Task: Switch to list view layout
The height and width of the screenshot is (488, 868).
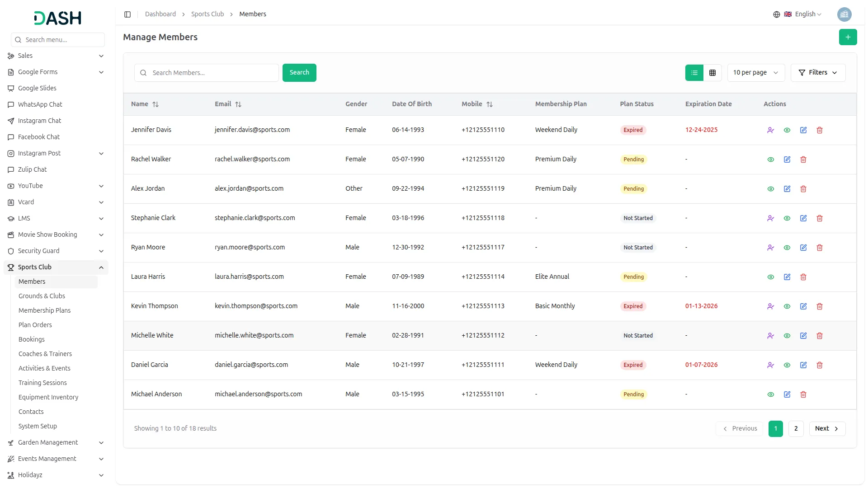Action: point(694,73)
